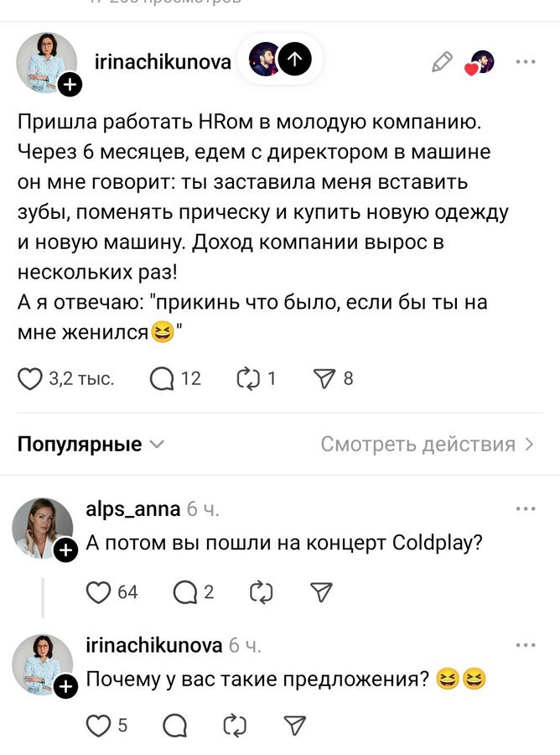Viewport: 560px width, 755px height.
Task: Click the pencil edit icon
Action: 442,61
